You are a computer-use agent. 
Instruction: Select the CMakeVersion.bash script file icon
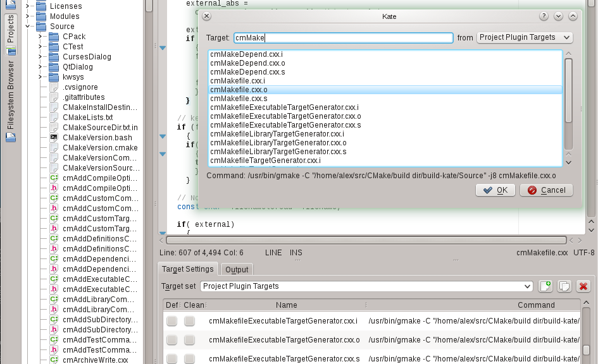[x=54, y=138]
